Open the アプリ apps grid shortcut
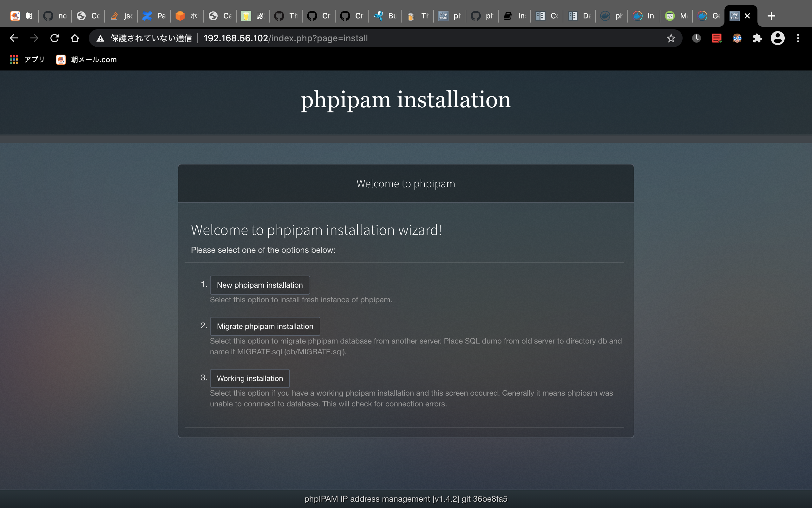 click(x=27, y=59)
